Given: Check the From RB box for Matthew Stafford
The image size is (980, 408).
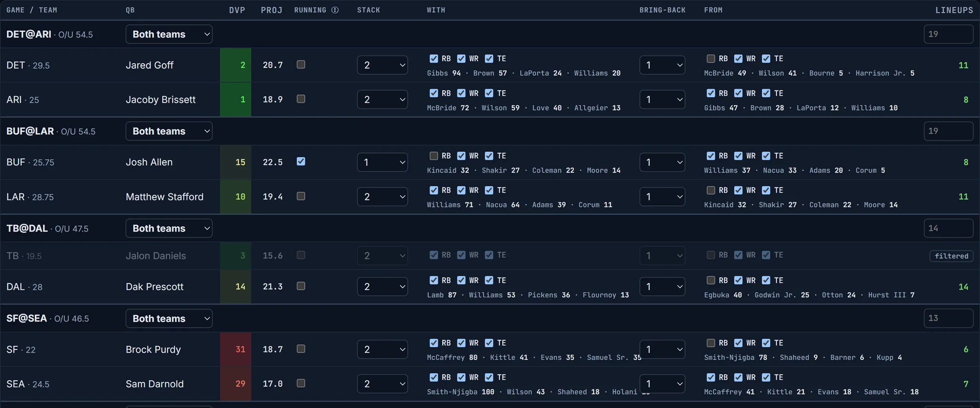Looking at the screenshot, I should (710, 190).
